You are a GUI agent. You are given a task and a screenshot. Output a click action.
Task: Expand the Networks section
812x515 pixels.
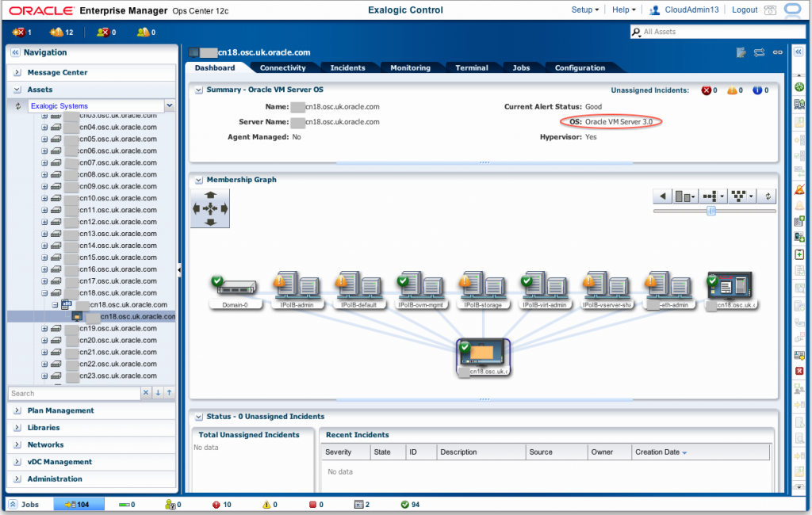tap(17, 444)
